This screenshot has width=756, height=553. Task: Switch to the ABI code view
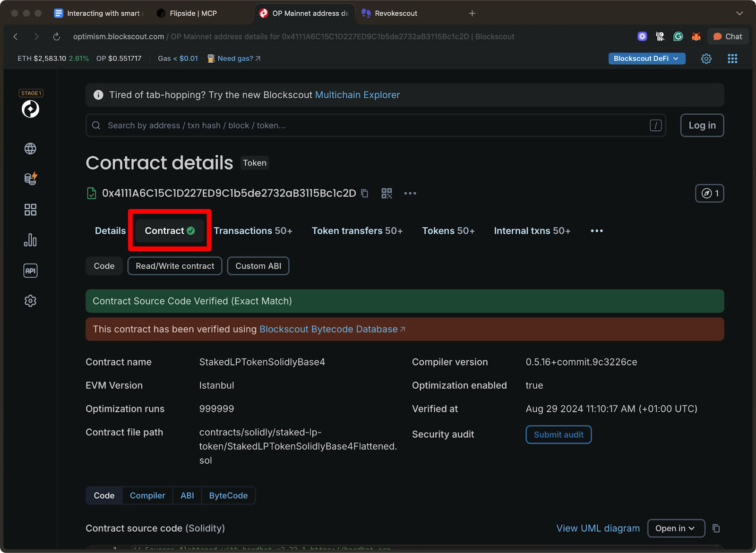[x=187, y=496]
